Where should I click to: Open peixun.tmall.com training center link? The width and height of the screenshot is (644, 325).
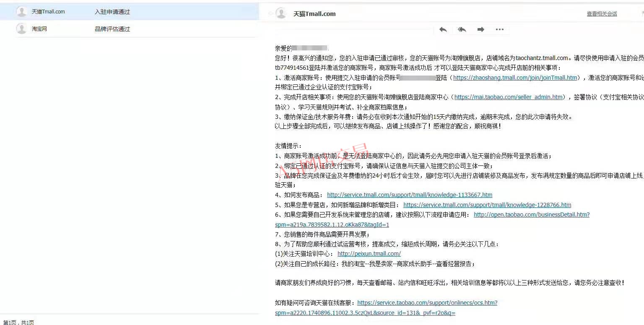click(x=369, y=254)
